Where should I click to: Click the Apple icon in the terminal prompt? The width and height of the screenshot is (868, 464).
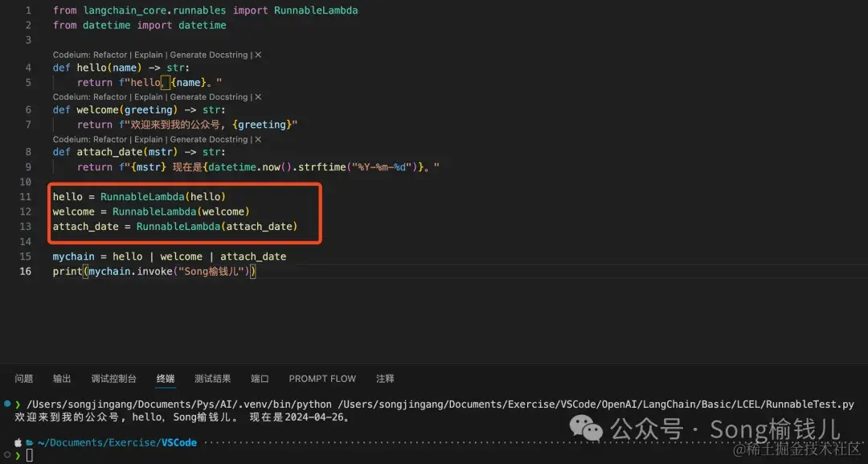(x=18, y=442)
